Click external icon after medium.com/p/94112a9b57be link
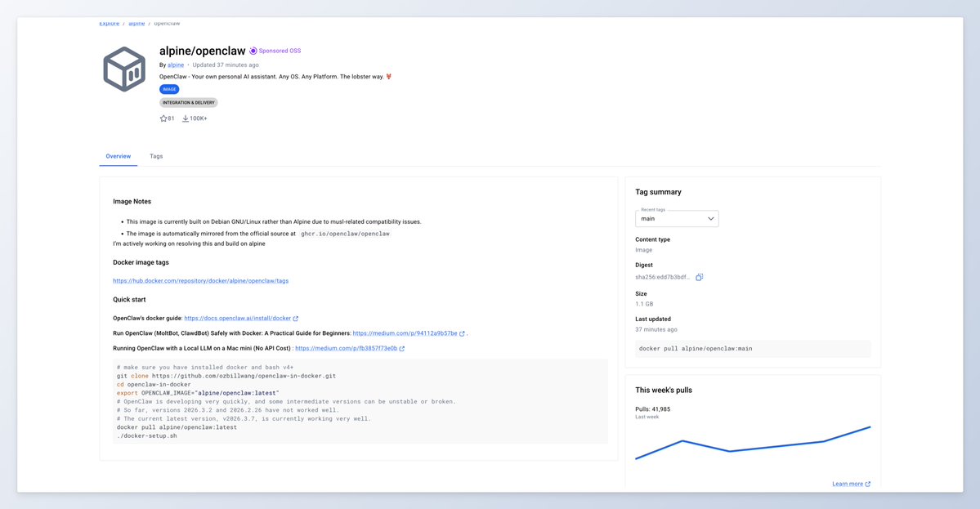980x509 pixels. (x=462, y=333)
